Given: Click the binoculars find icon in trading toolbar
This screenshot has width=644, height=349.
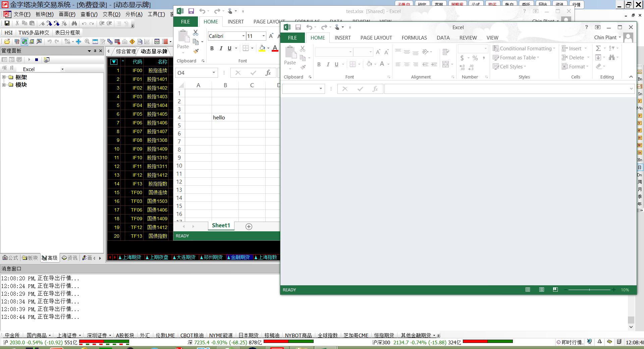Looking at the screenshot, I should (x=74, y=23).
